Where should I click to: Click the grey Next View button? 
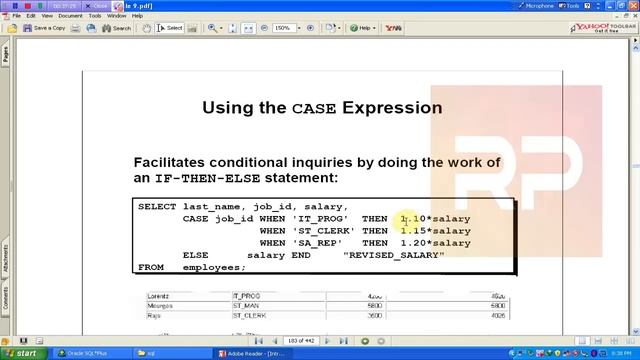381,341
